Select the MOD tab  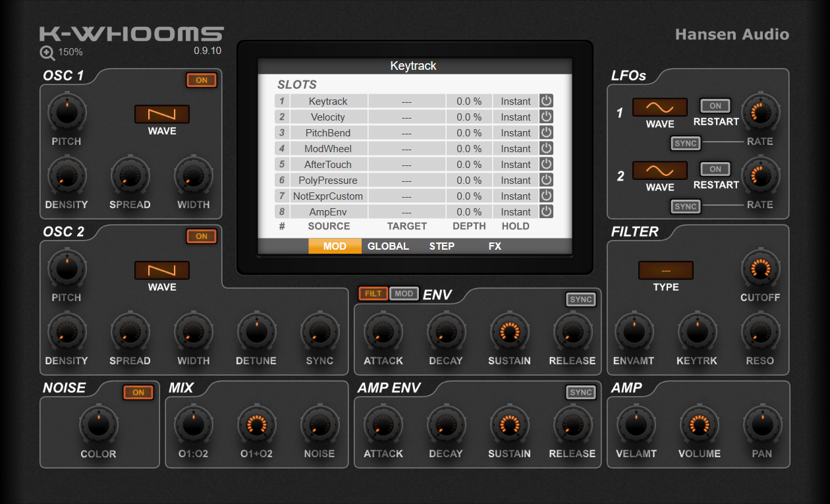coord(335,246)
